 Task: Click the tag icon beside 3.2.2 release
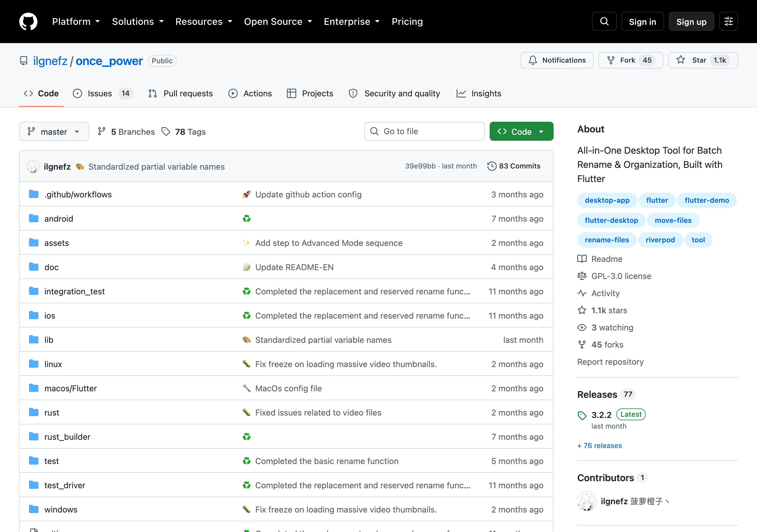582,415
